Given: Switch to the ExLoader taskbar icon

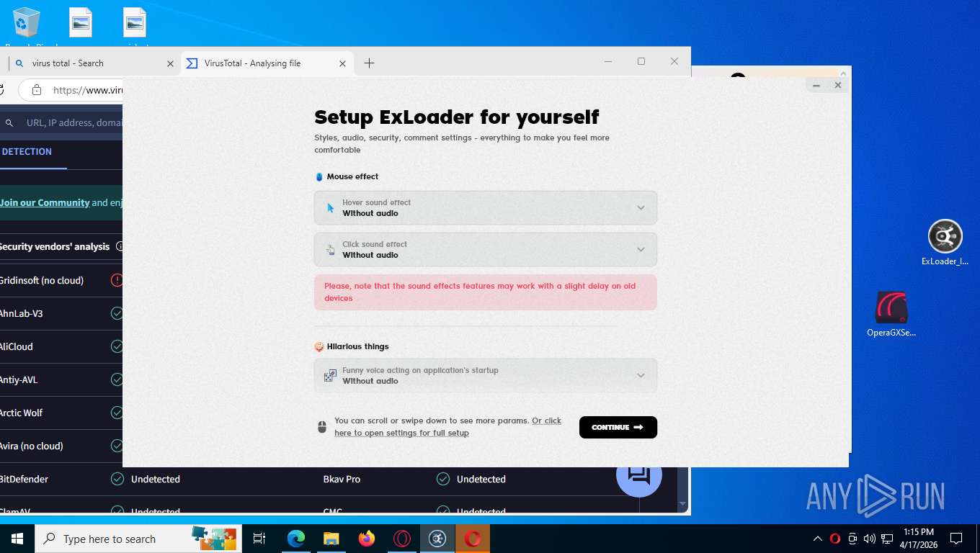Looking at the screenshot, I should (x=437, y=539).
